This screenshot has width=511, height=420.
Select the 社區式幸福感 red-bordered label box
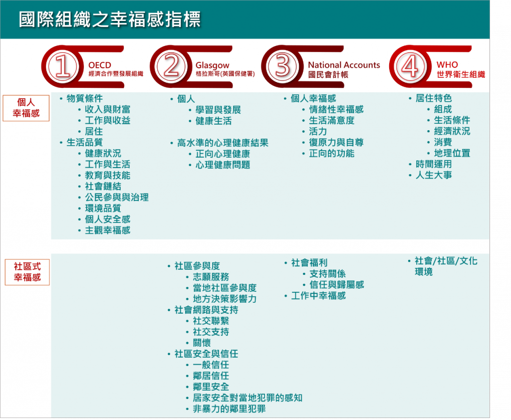(x=27, y=272)
